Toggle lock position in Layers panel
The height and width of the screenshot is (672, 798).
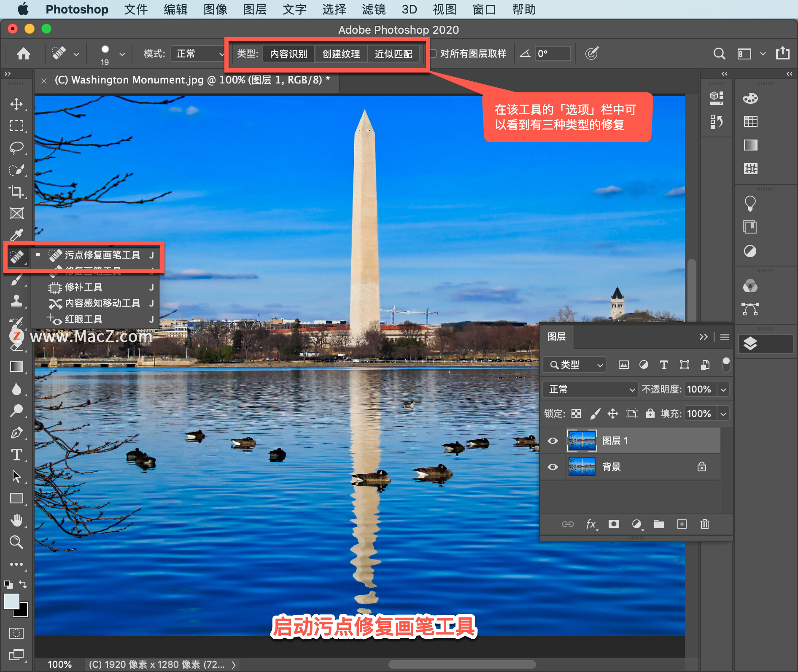(613, 414)
